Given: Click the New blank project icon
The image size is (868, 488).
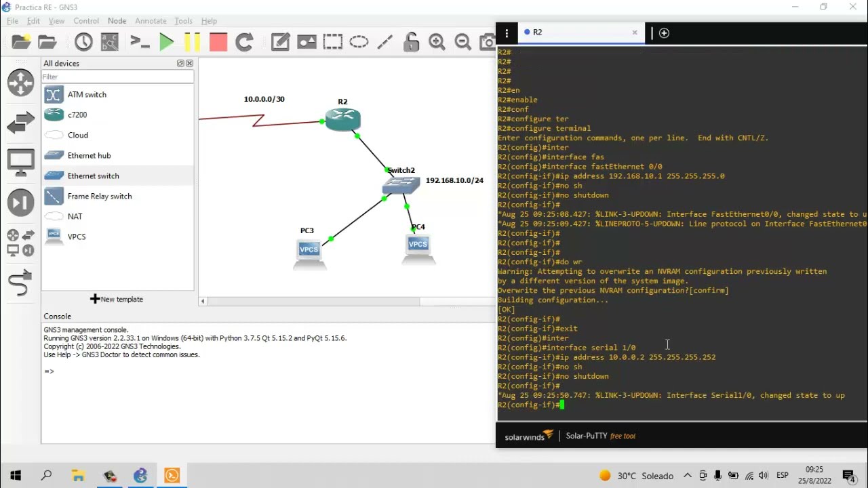Looking at the screenshot, I should [21, 42].
